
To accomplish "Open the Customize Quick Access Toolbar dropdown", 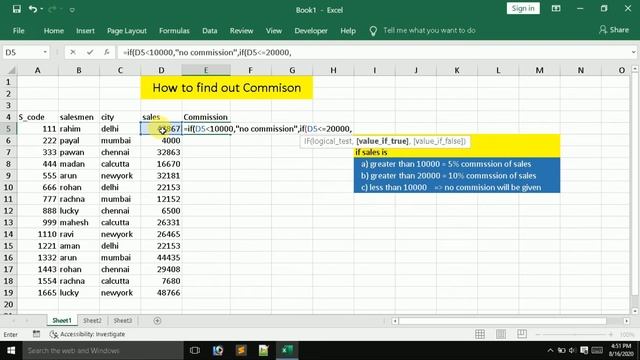I will pyautogui.click(x=72, y=9).
